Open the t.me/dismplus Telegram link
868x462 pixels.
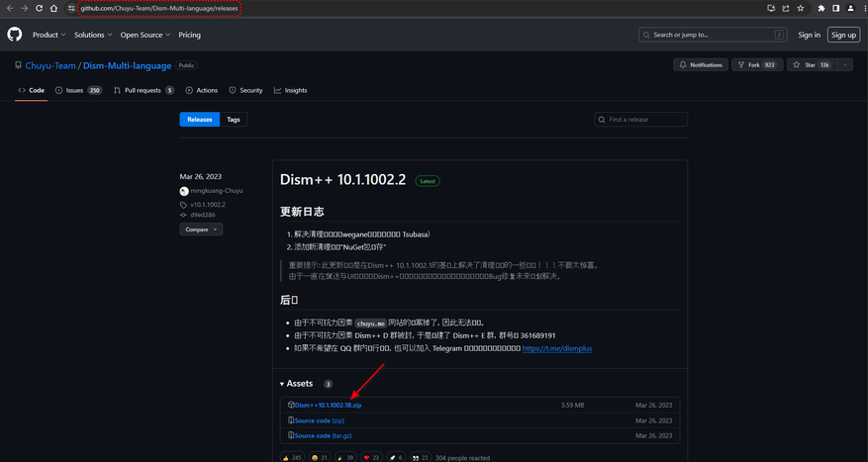pyautogui.click(x=557, y=348)
